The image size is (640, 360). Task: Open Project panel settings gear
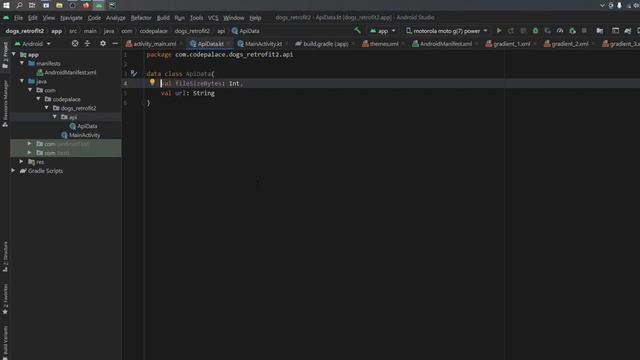[x=103, y=43]
